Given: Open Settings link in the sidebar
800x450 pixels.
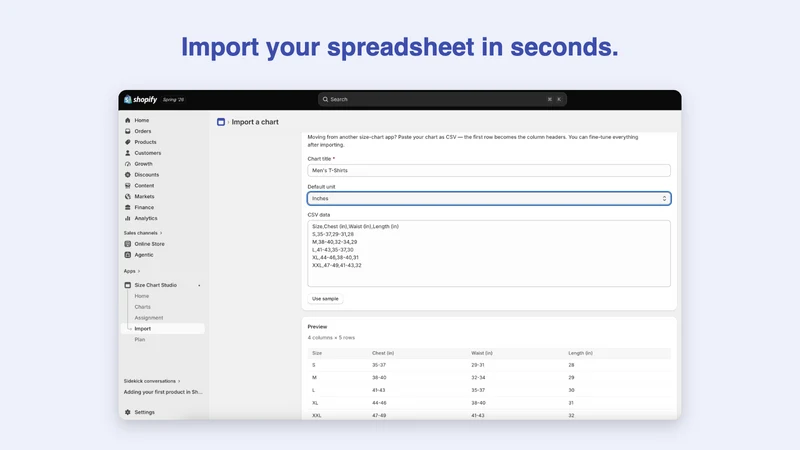Looking at the screenshot, I should [144, 412].
